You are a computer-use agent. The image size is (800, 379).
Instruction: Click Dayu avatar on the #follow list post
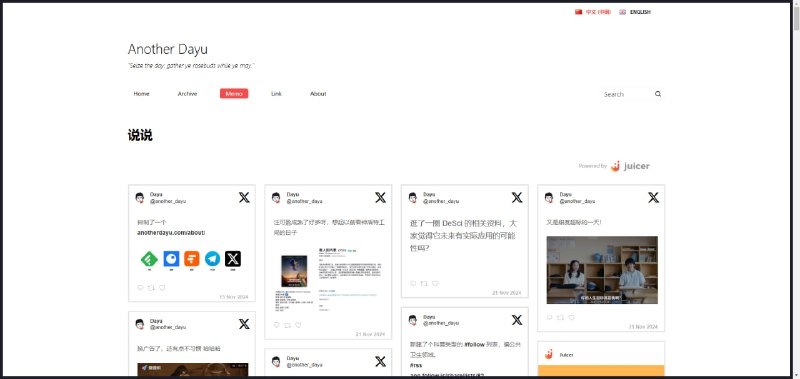(x=413, y=320)
